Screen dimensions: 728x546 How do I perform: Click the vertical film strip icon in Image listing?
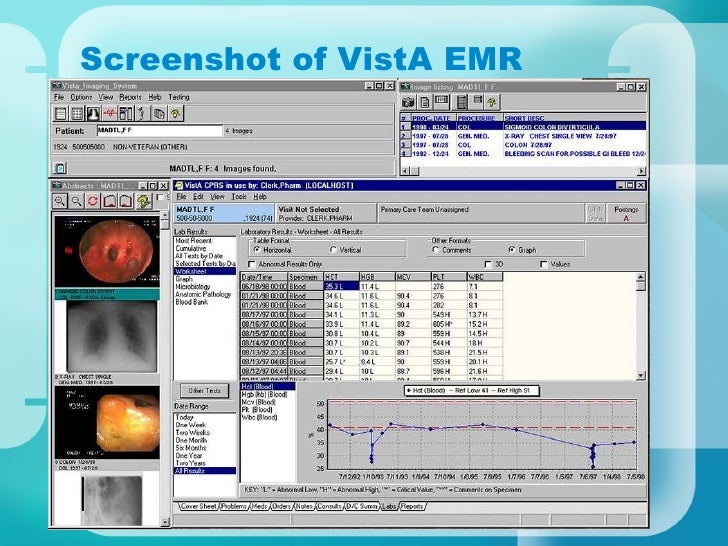pyautogui.click(x=462, y=102)
